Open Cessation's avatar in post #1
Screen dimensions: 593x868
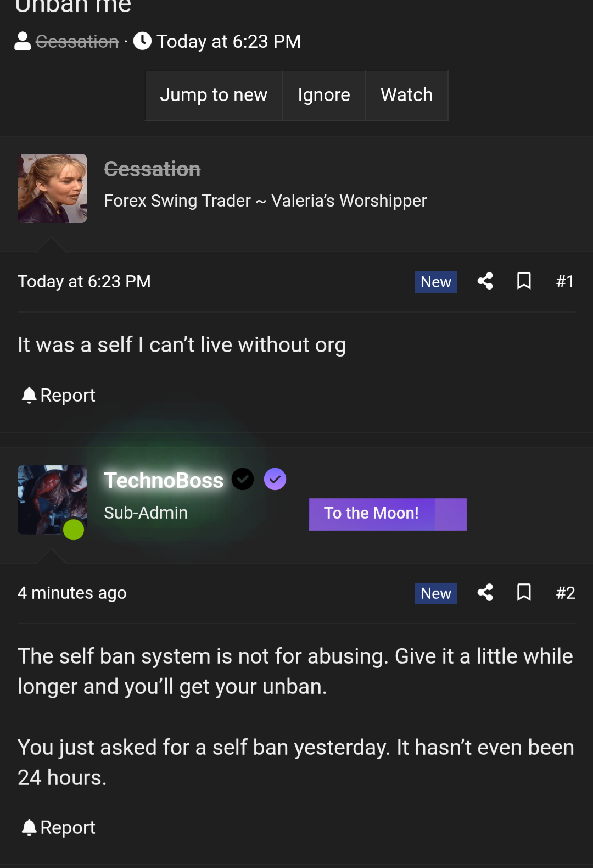(52, 188)
